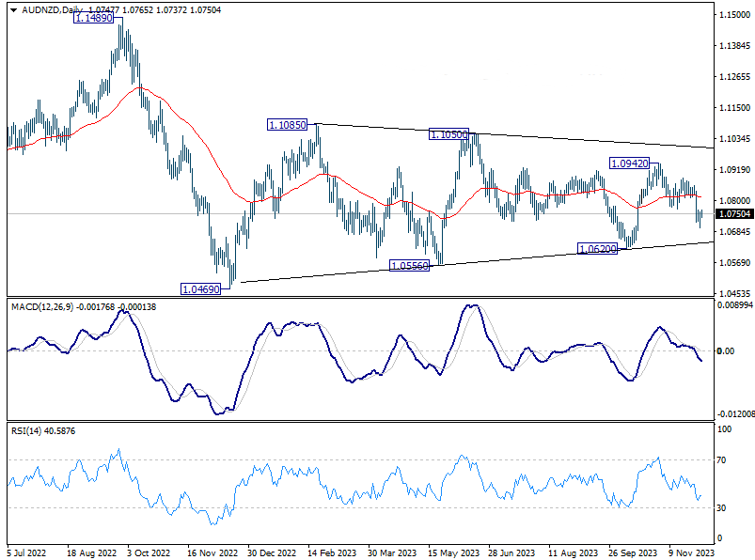The width and height of the screenshot is (755, 560).
Task: Click the 1.10500 price annotation
Action: [x=448, y=135]
